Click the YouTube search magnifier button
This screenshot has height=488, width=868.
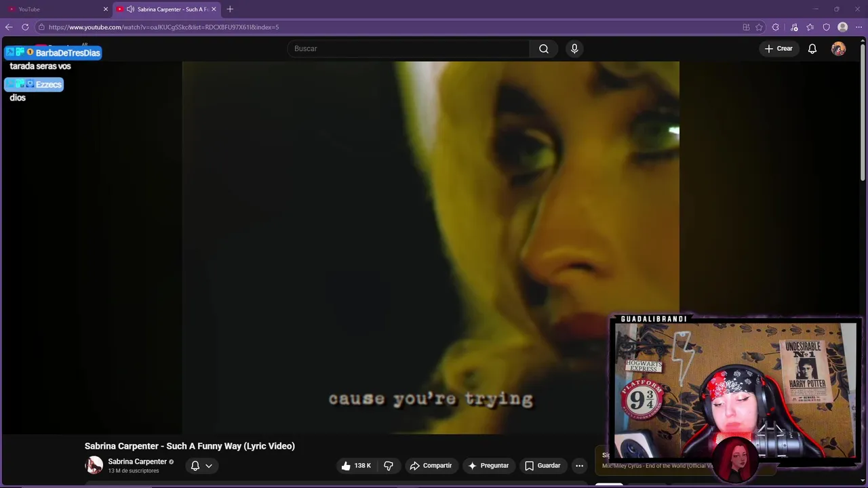pyautogui.click(x=544, y=49)
